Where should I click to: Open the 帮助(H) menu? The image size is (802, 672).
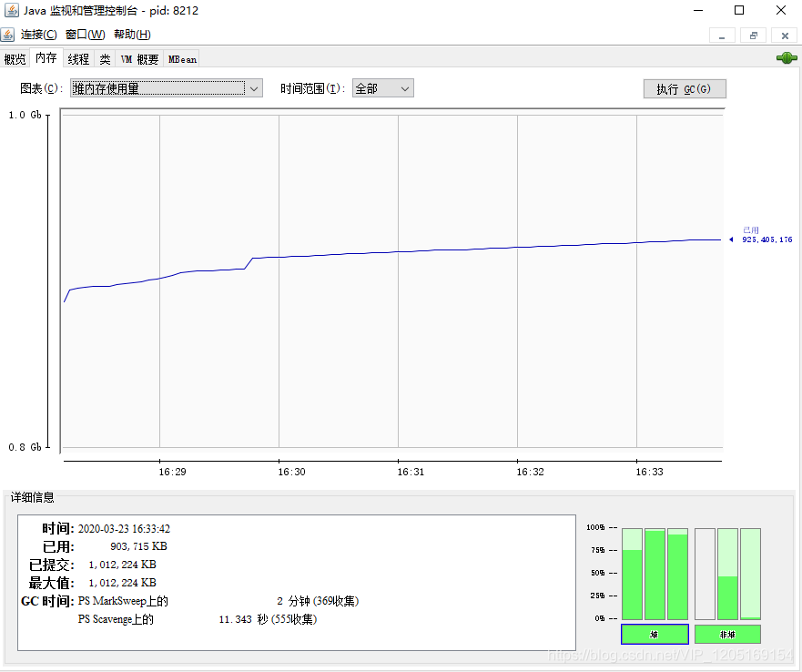coord(132,35)
